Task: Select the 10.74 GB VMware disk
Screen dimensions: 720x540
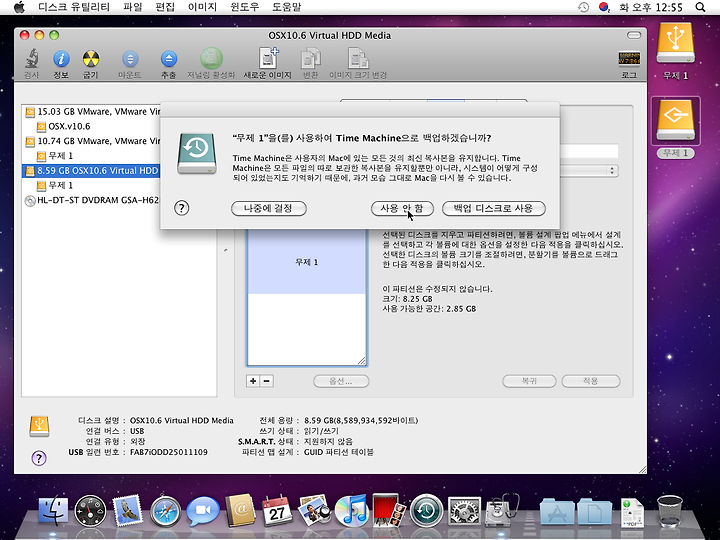Action: tap(93, 141)
